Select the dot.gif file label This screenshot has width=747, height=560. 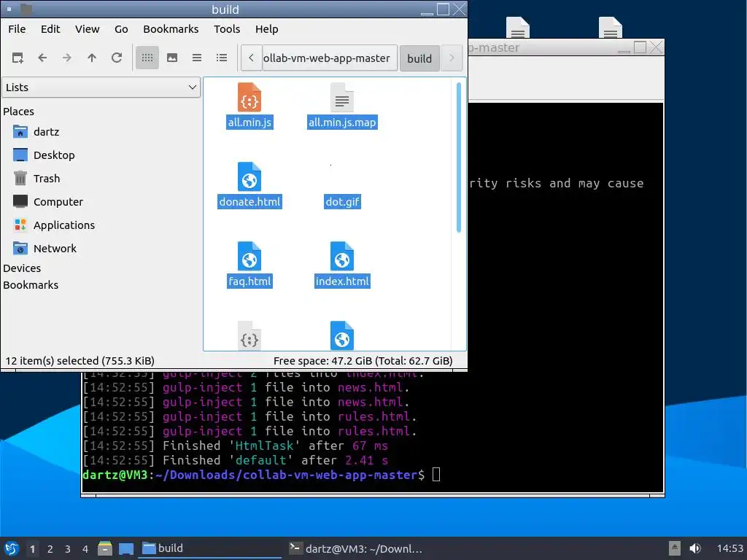coord(343,202)
